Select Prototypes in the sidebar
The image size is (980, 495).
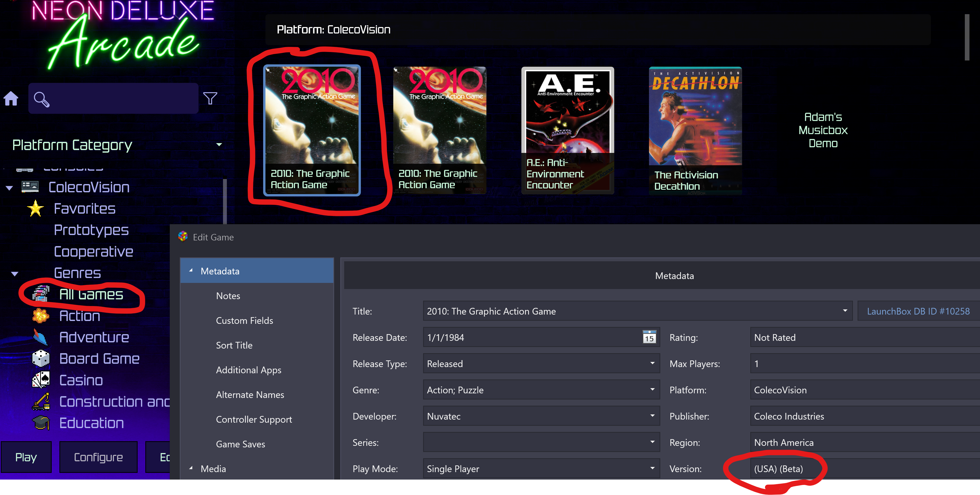[91, 230]
